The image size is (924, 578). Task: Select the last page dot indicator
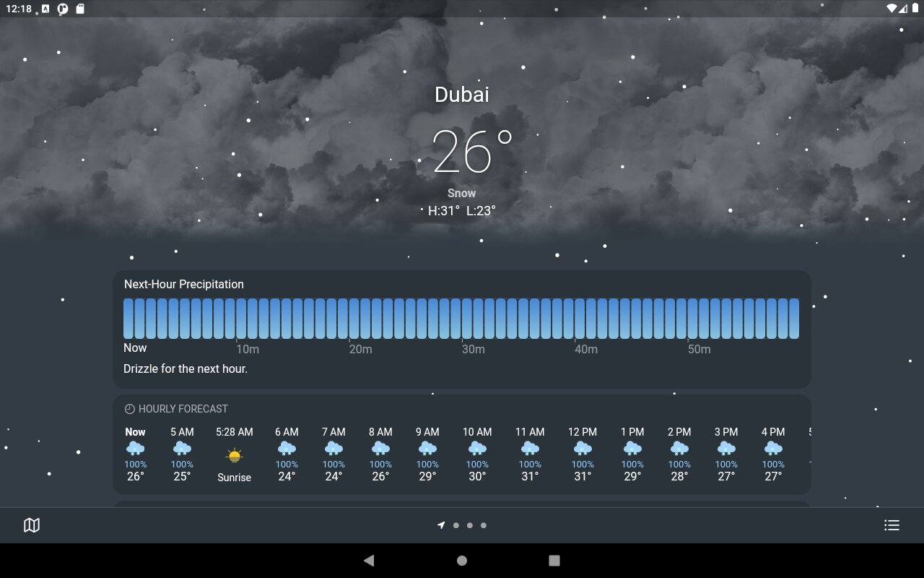[x=484, y=525]
